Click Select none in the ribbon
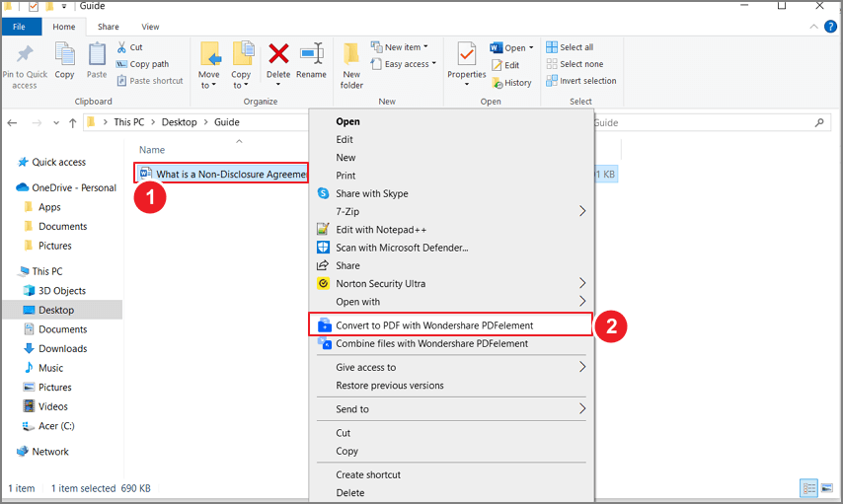 575,64
